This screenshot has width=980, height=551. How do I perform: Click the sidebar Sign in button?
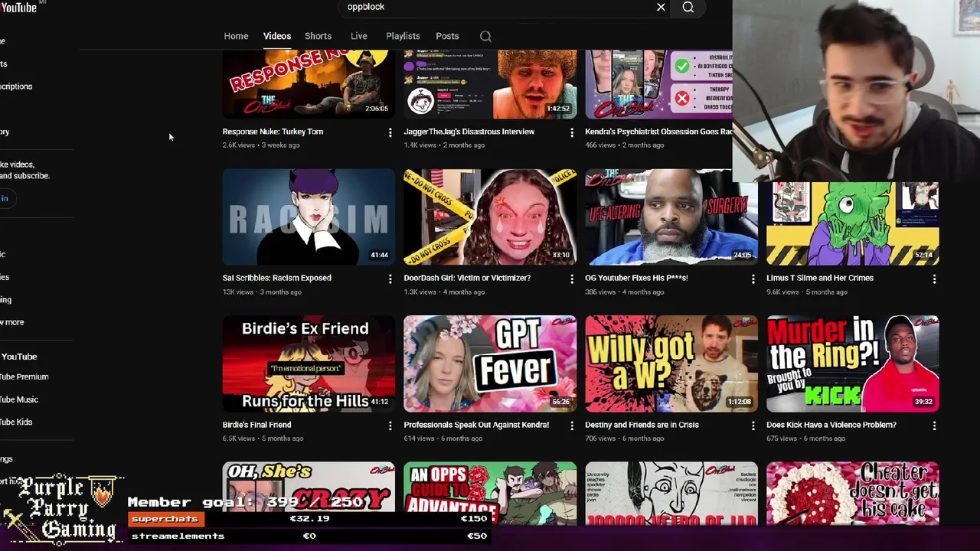(7, 198)
